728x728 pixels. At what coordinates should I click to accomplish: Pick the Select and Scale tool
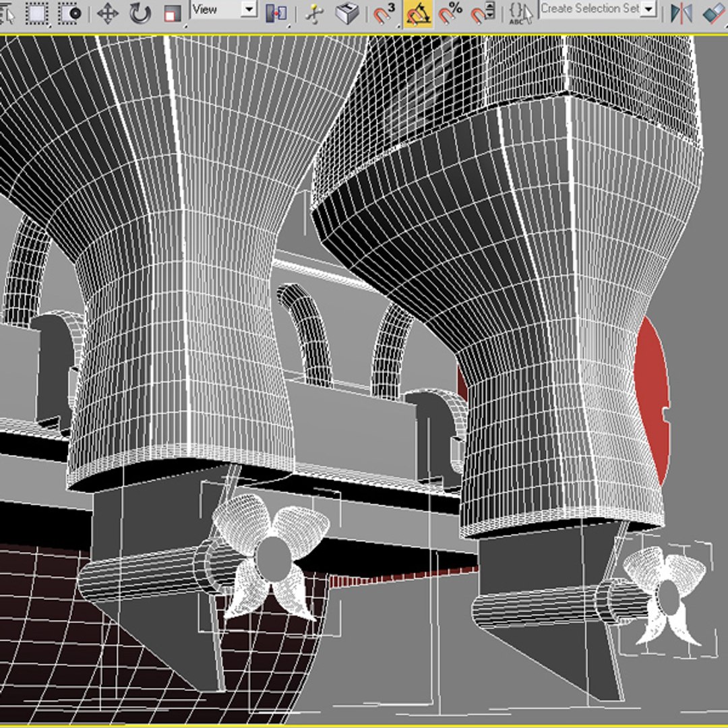point(173,13)
